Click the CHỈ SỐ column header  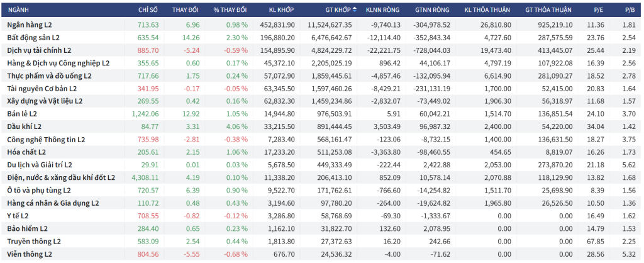(148, 10)
